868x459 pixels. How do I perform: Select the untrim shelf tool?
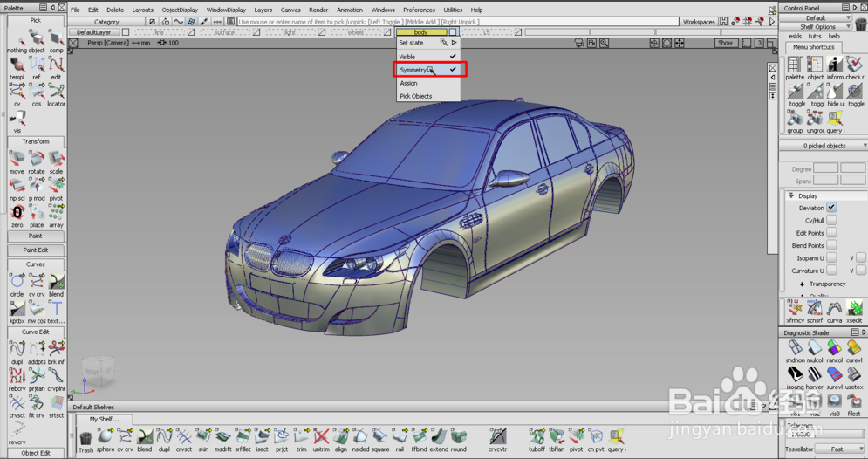click(x=321, y=437)
